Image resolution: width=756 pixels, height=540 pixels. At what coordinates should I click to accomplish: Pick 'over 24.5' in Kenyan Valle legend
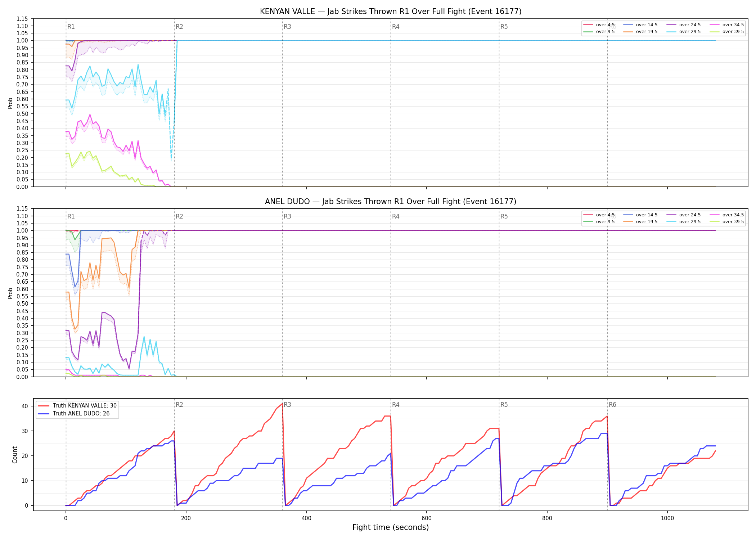(683, 25)
